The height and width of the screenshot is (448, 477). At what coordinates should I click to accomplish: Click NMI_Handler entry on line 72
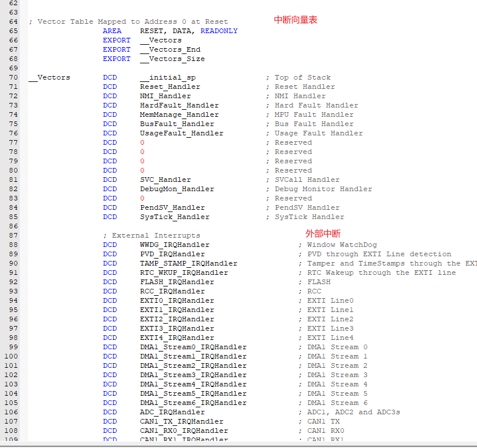click(166, 96)
